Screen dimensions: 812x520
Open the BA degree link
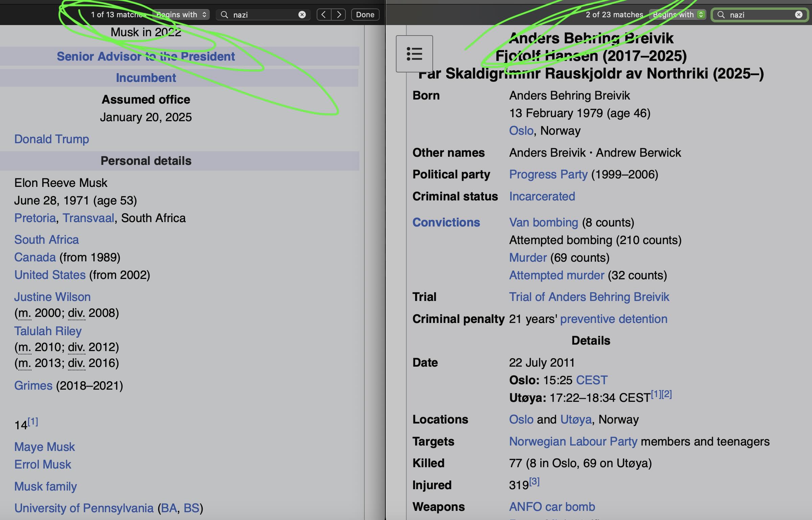(169, 508)
